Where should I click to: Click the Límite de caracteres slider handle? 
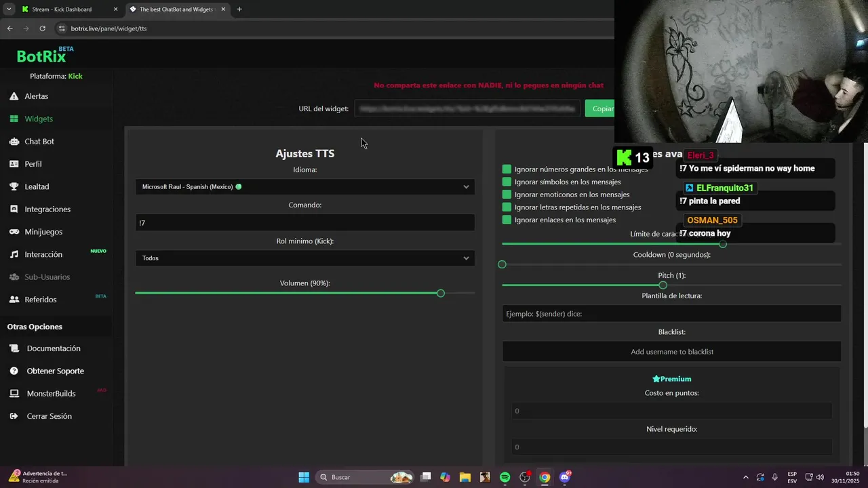(x=723, y=244)
